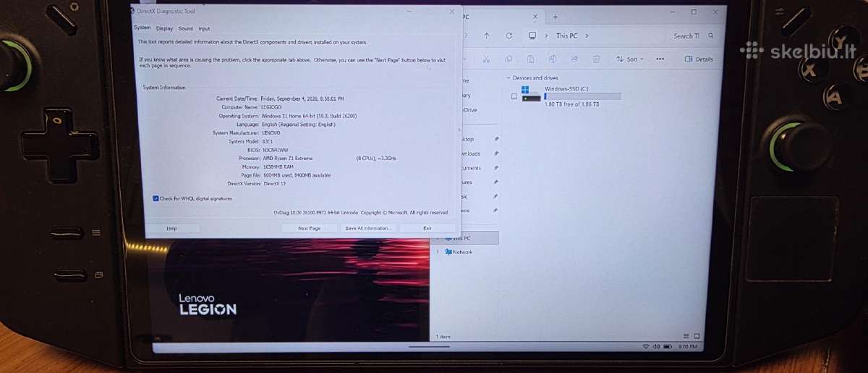
Task: Click the Windows-SSD (C:) drive label
Action: (566, 88)
